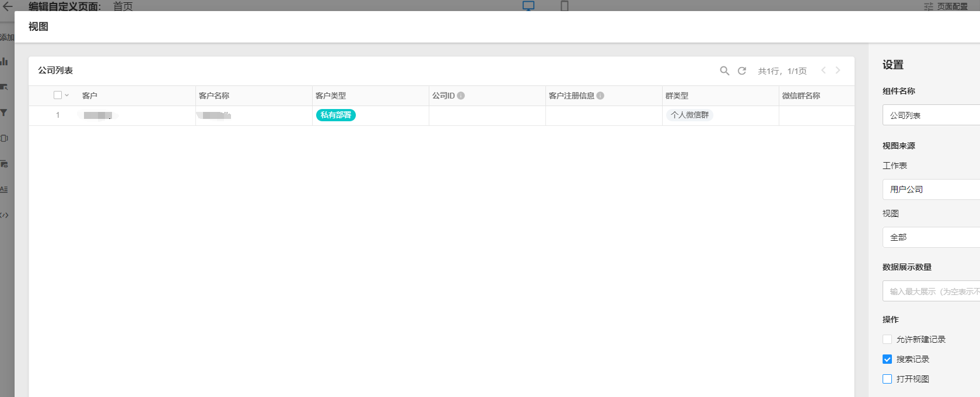Open 页面配置 in the top bar

(946, 6)
